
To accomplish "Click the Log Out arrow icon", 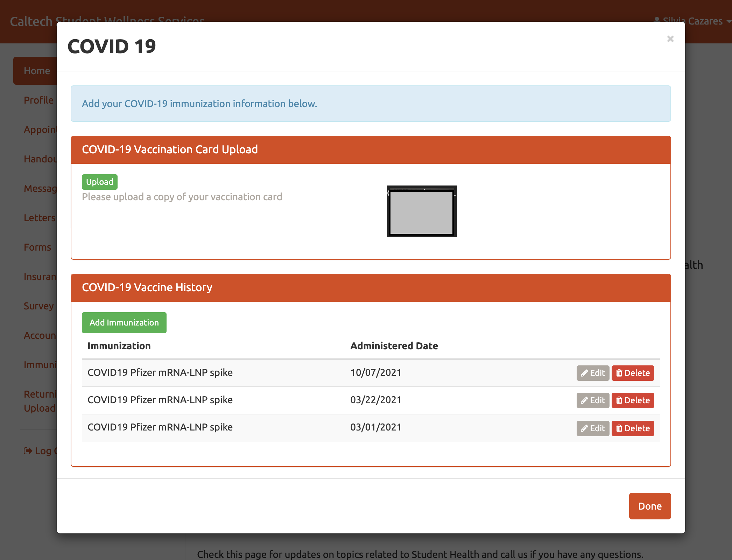I will [x=28, y=451].
